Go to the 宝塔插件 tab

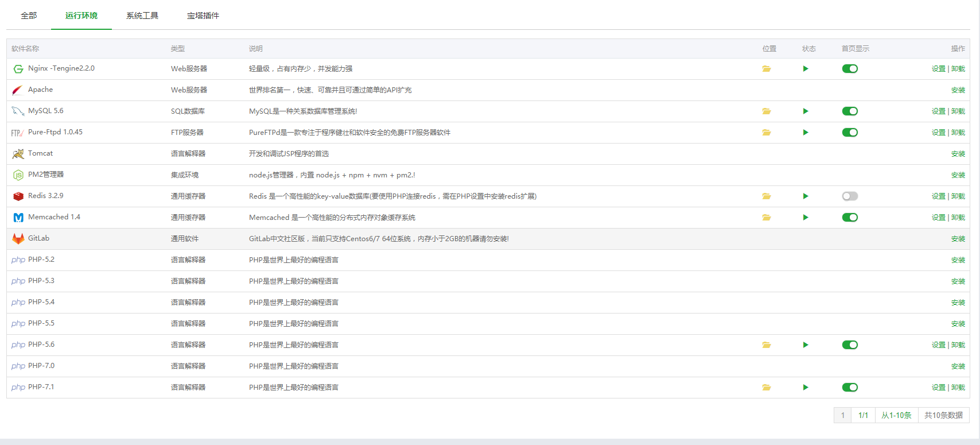click(x=203, y=16)
